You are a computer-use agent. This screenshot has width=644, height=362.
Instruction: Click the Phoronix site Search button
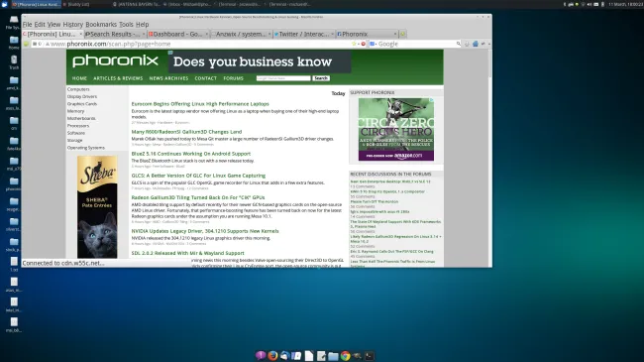pos(321,78)
